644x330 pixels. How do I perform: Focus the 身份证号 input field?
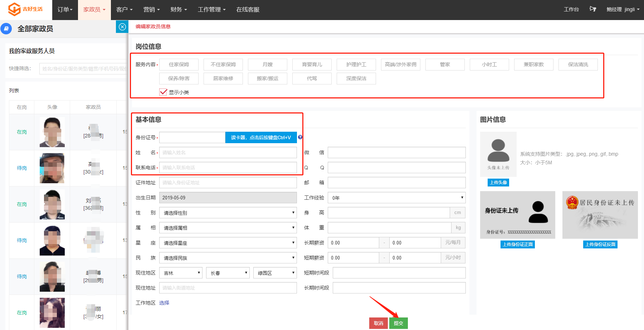(192, 137)
